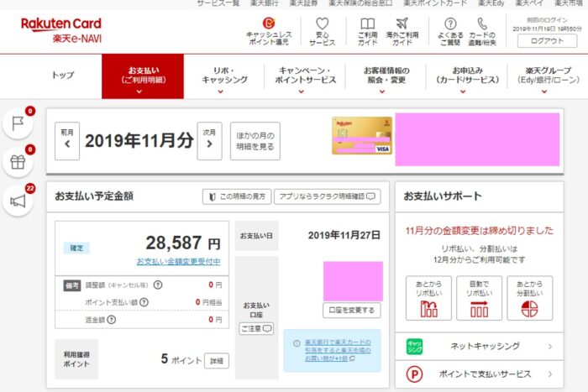Image resolution: width=588 pixels, height=392 pixels.
Task: Open the ご利用ガイド book icon
Action: tap(368, 31)
